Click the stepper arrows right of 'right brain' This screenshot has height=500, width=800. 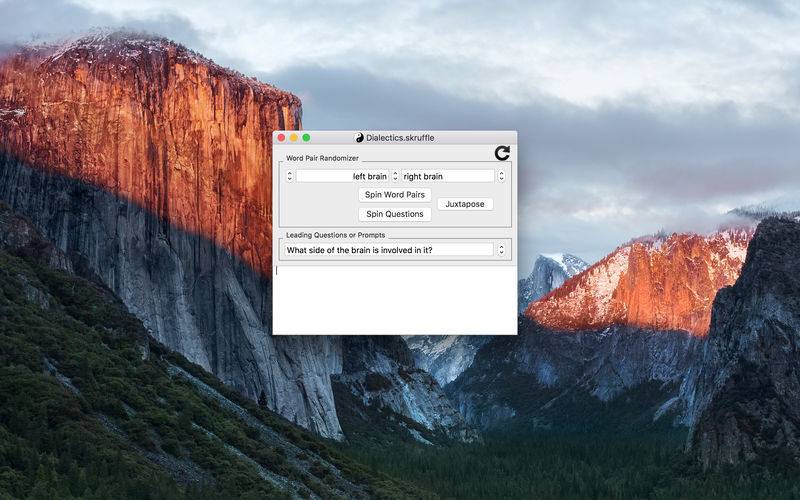(501, 177)
